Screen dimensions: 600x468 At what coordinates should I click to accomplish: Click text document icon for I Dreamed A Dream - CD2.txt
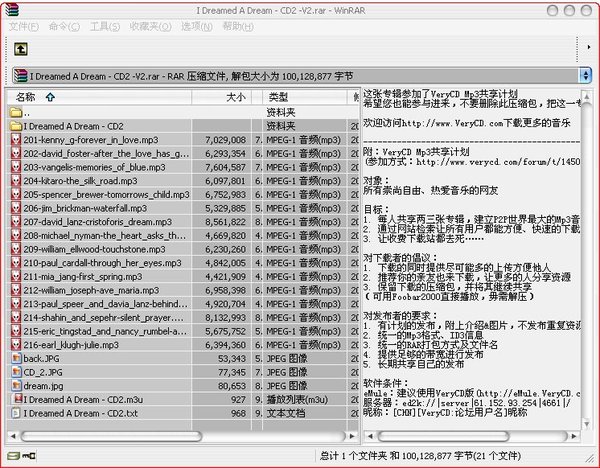click(16, 413)
